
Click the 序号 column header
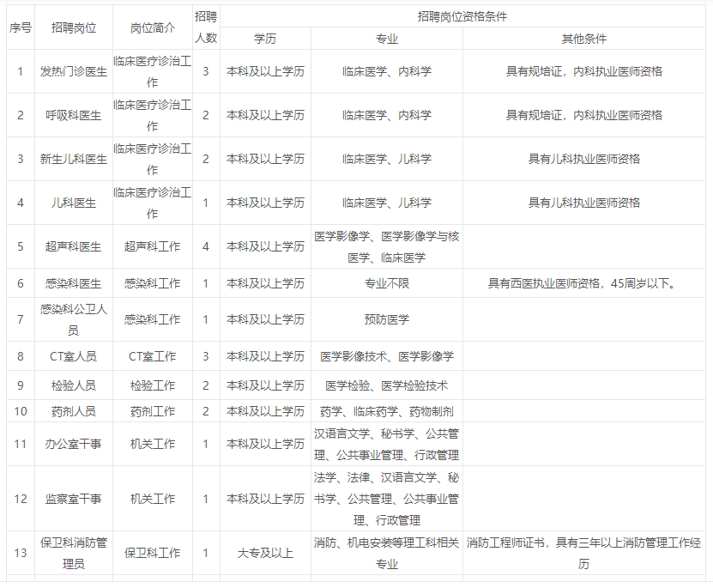(21, 27)
